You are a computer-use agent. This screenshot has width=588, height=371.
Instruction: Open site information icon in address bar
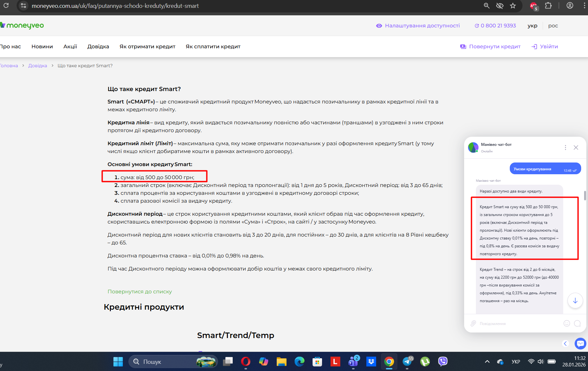coord(23,6)
